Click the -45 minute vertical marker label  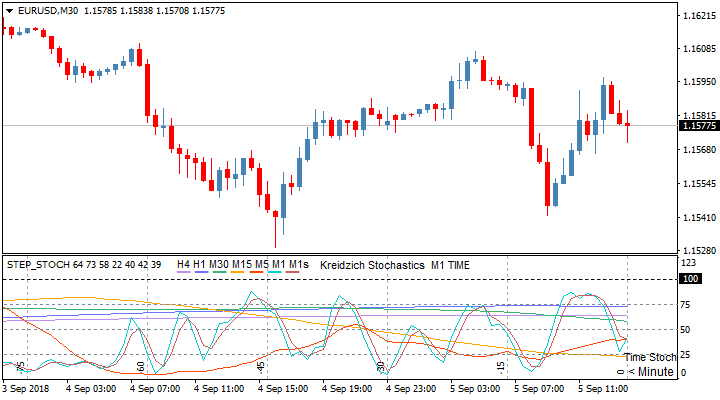click(261, 366)
